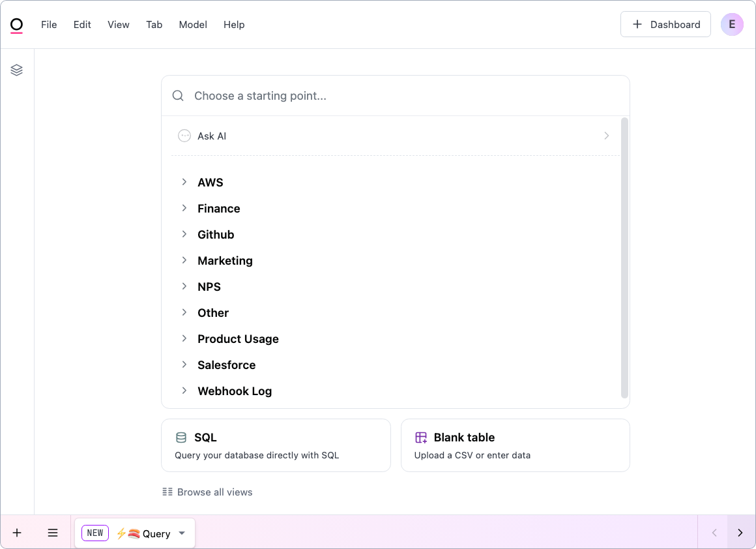Click the Browse all views grid icon
756x549 pixels.
167,492
